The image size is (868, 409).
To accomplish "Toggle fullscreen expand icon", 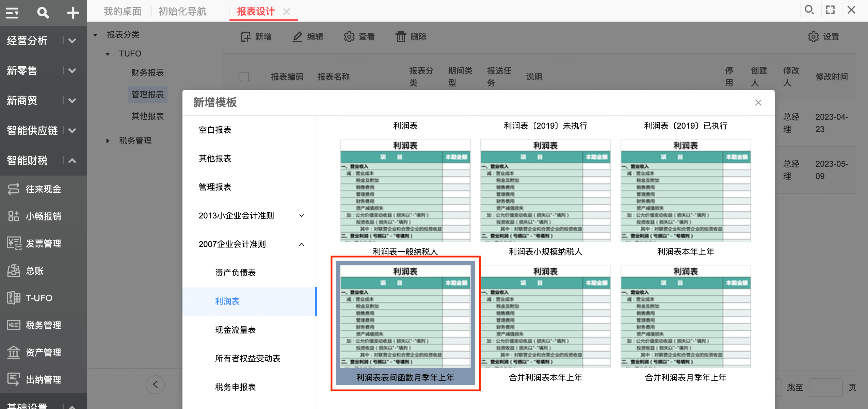I will click(831, 10).
